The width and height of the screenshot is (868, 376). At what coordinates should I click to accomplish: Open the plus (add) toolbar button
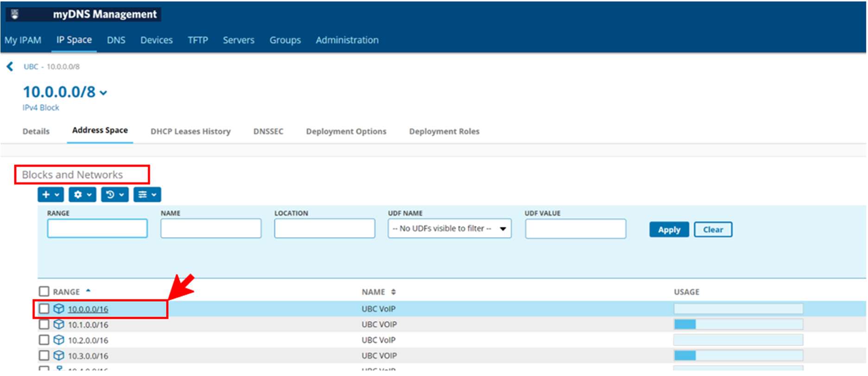50,195
